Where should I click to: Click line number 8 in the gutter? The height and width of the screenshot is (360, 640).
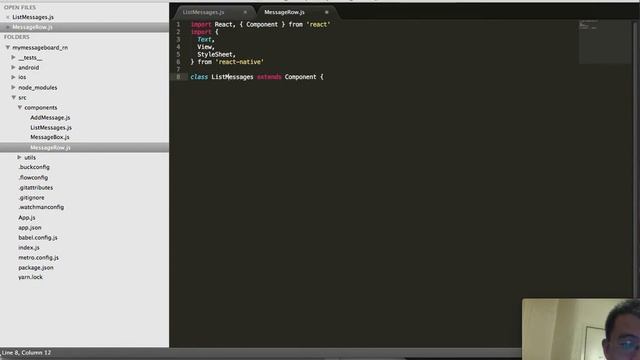pos(178,77)
